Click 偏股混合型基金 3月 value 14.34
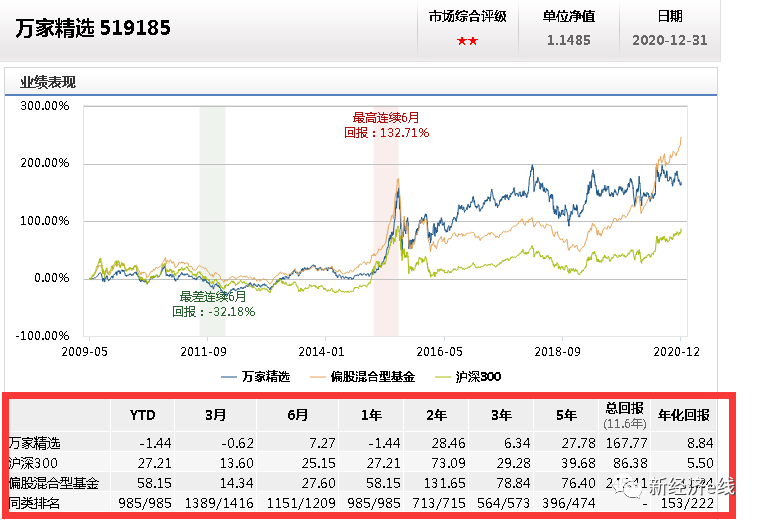Viewport: 760px width, 520px height. click(x=237, y=483)
